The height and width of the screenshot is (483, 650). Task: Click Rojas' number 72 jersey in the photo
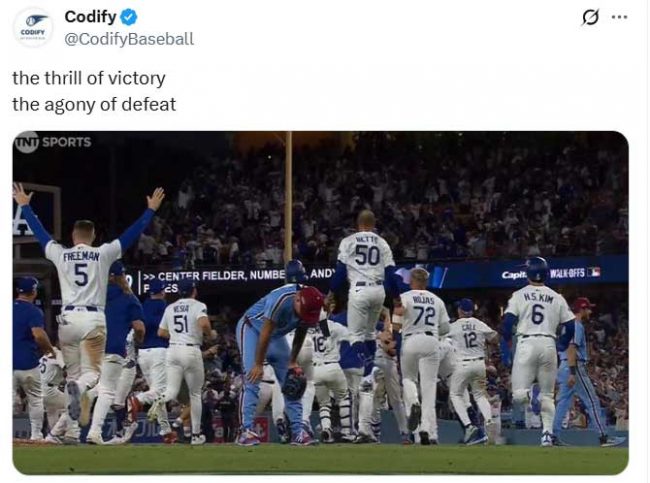point(424,315)
